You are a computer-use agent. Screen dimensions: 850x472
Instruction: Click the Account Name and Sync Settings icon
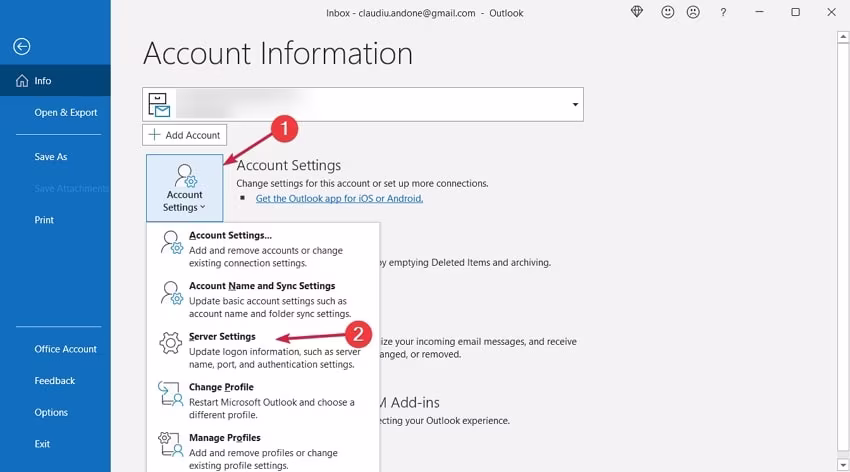(171, 293)
